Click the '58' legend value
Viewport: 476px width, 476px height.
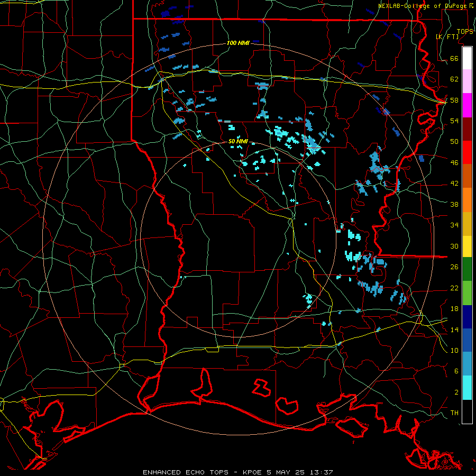pyautogui.click(x=454, y=100)
